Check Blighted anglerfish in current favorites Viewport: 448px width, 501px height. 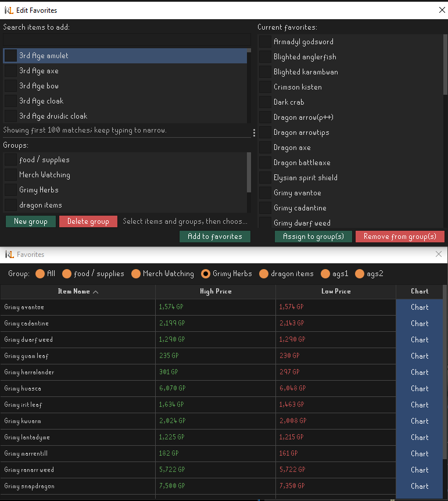click(x=265, y=57)
